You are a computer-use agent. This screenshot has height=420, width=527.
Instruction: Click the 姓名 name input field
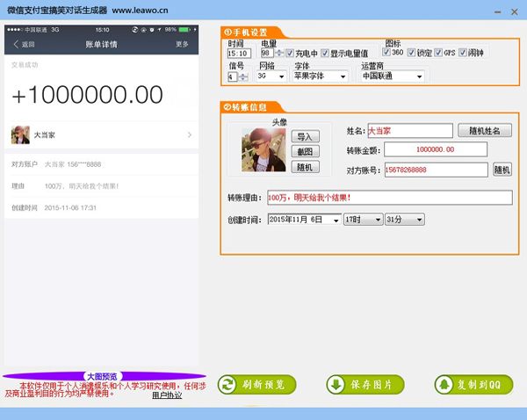[410, 131]
